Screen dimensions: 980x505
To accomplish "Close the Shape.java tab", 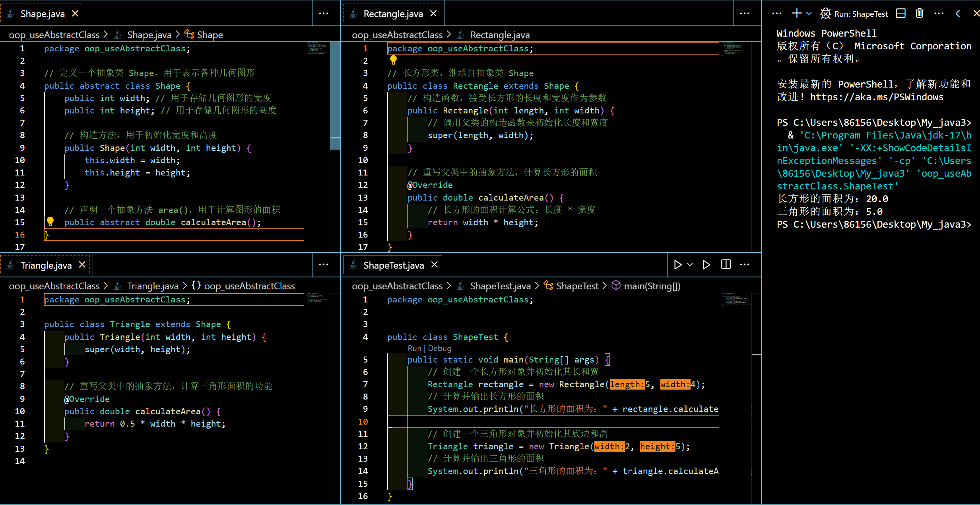I will (x=75, y=14).
